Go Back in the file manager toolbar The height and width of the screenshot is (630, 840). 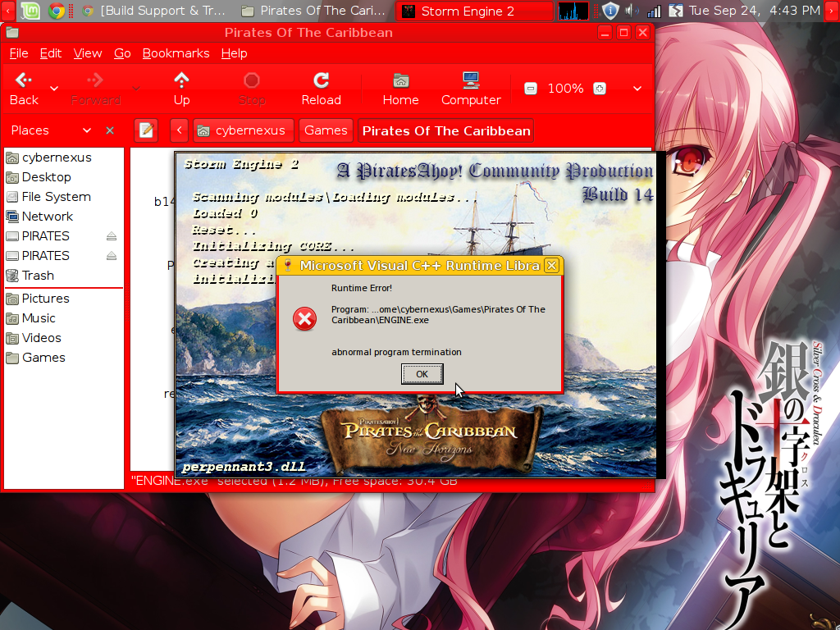(x=24, y=89)
